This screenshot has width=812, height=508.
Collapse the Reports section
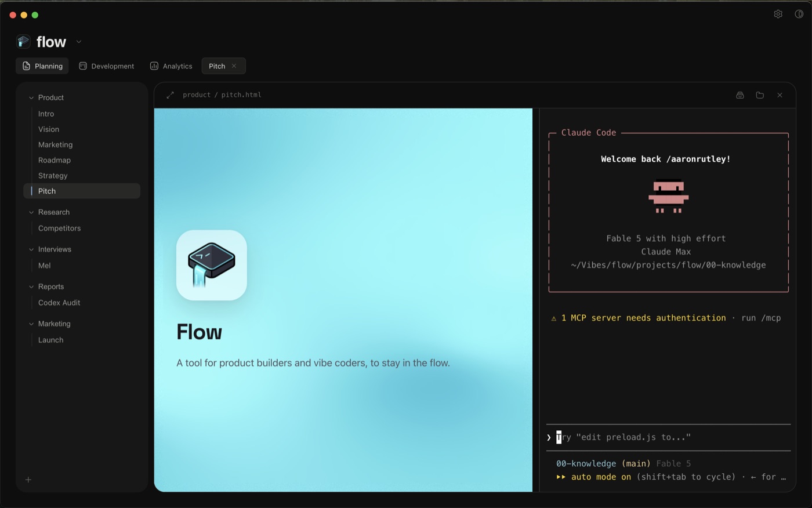tap(31, 286)
